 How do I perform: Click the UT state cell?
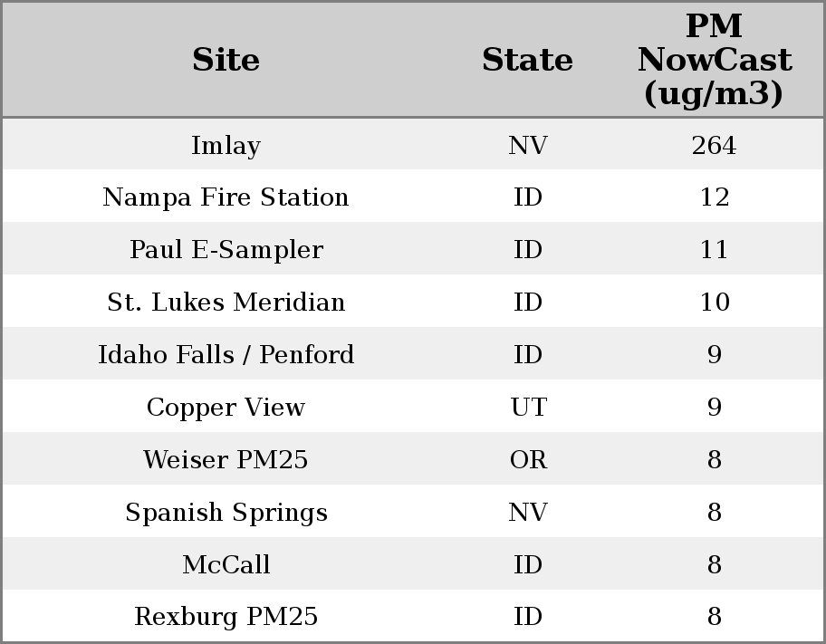[528, 408]
